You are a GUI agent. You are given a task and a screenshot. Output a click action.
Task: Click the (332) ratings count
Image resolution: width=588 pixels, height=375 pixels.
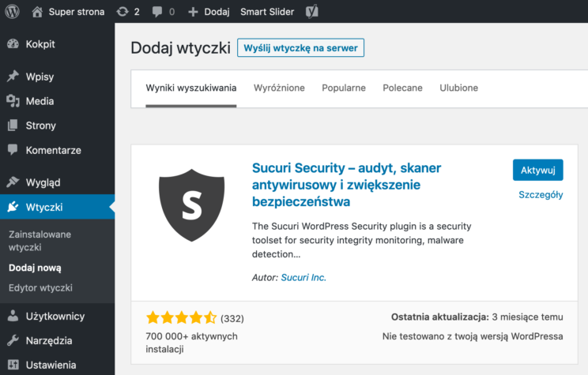(232, 318)
